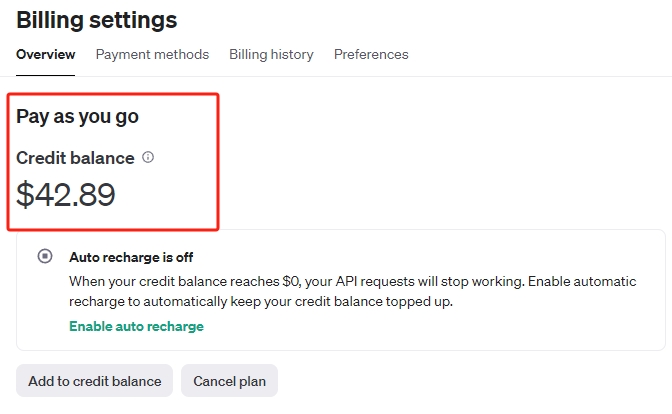Click the Pay as you go heading

coord(77,116)
